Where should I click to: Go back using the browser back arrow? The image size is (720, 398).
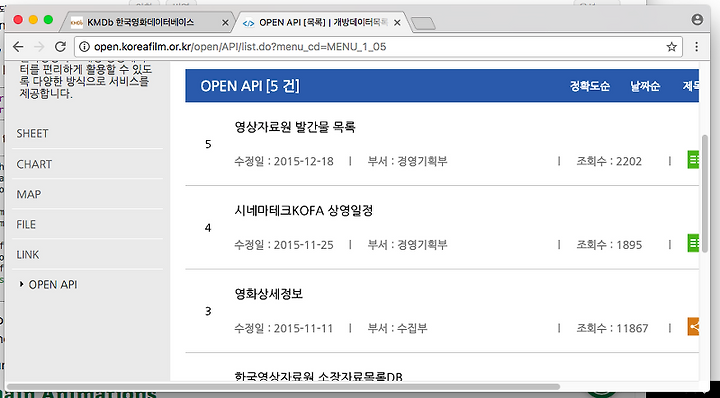click(18, 46)
